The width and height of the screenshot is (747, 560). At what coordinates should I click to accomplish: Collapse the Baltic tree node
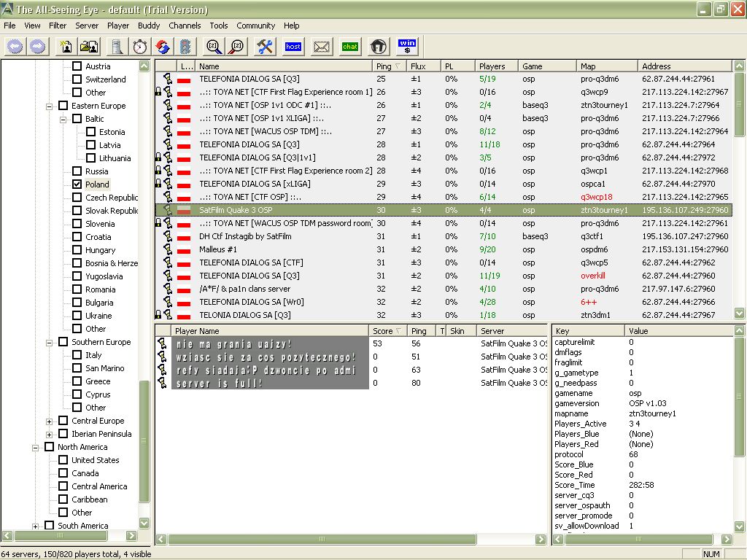coord(63,119)
